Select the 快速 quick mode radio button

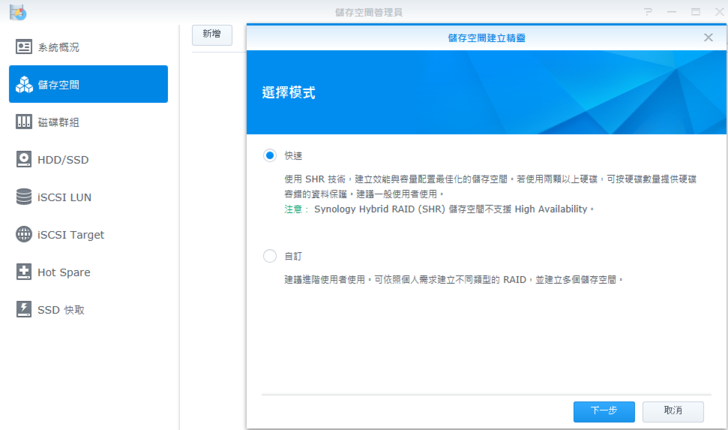point(270,155)
